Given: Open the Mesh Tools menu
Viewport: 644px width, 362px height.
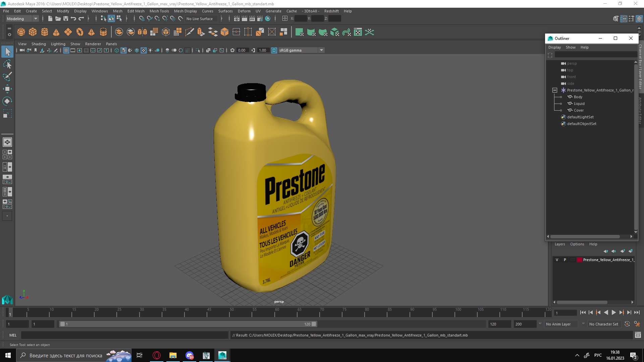Looking at the screenshot, I should tap(159, 11).
